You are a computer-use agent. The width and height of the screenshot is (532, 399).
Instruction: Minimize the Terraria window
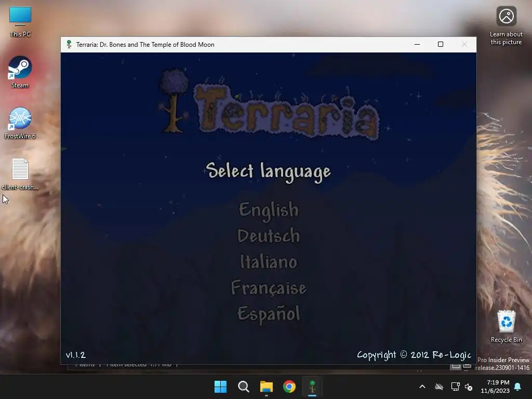[x=417, y=45]
